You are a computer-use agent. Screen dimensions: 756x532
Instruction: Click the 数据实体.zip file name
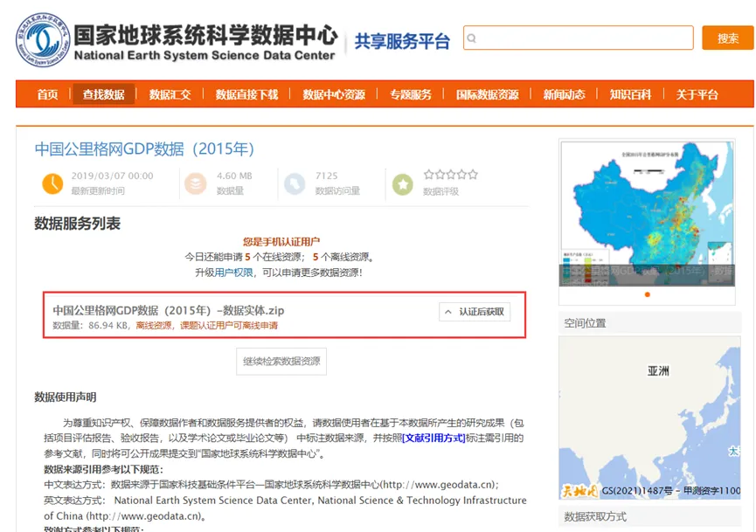point(169,310)
